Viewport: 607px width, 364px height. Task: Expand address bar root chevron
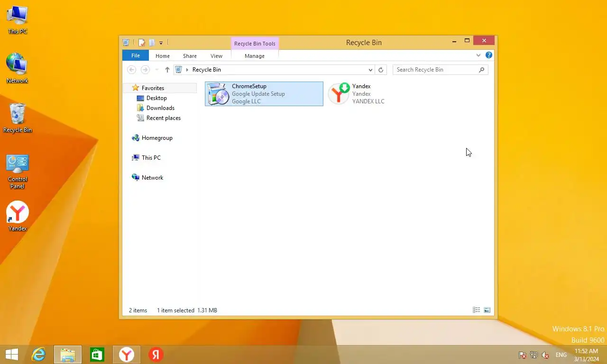[187, 70]
